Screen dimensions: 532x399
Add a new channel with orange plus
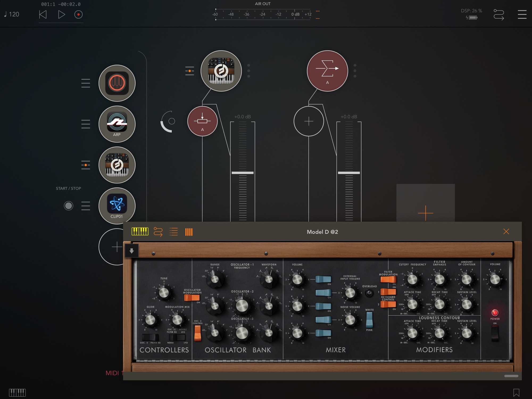[x=426, y=213]
